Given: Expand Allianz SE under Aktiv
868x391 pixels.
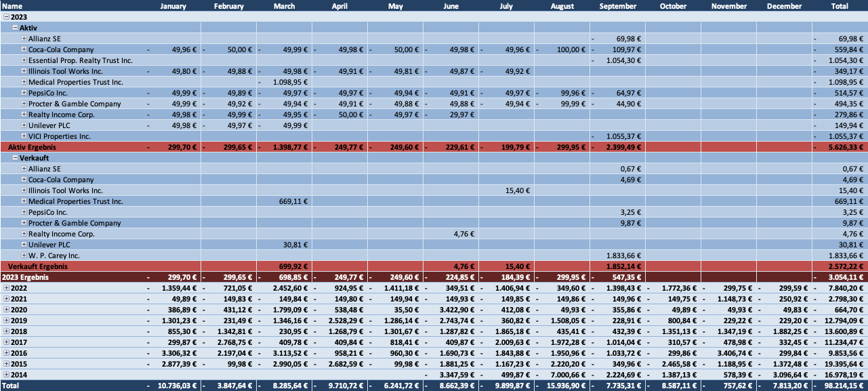Looking at the screenshot, I should (24, 39).
